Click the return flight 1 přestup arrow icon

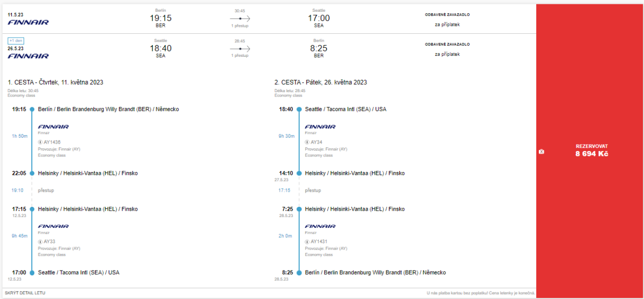point(240,48)
